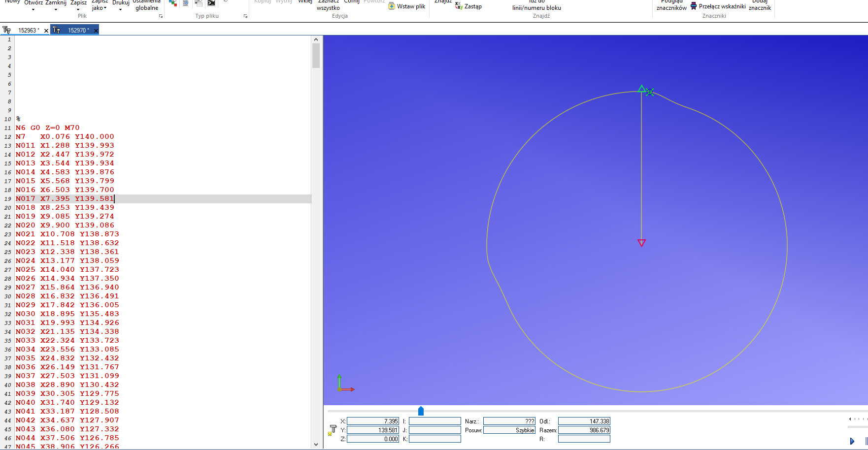This screenshot has height=450, width=868.
Task: Click the play simulation button
Action: point(852,441)
